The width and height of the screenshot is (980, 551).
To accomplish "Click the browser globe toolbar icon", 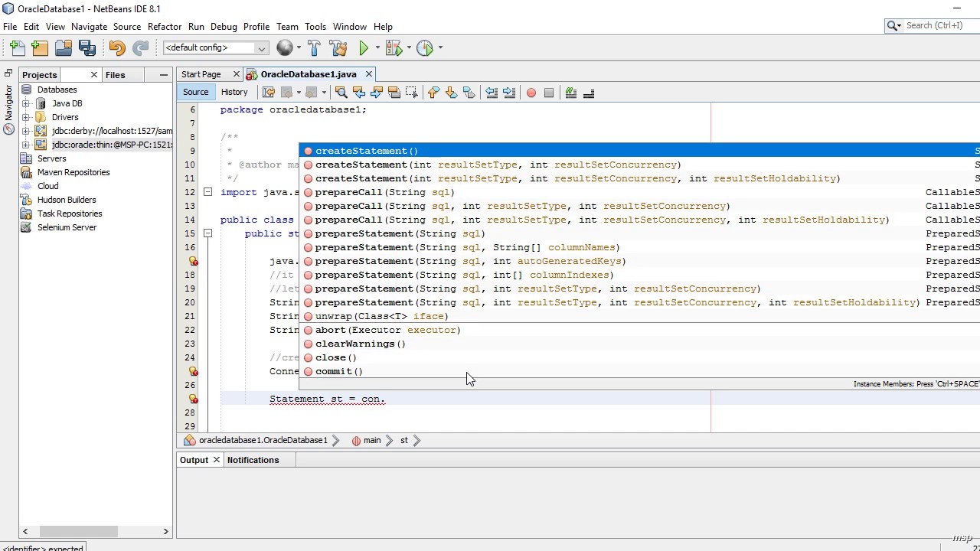I will click(x=284, y=47).
